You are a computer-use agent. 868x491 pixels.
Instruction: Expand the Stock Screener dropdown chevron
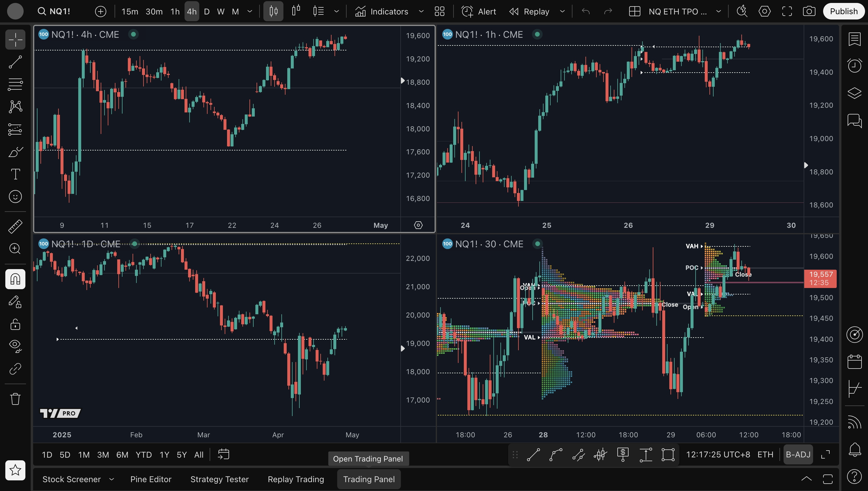coord(112,479)
